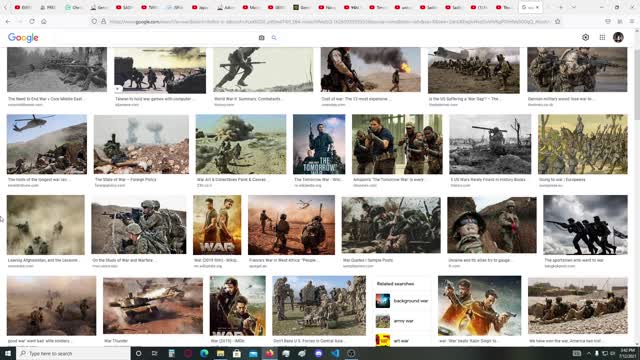This screenshot has width=640, height=360.
Task: Open a new tab with the plus icon
Action: coord(561,7)
